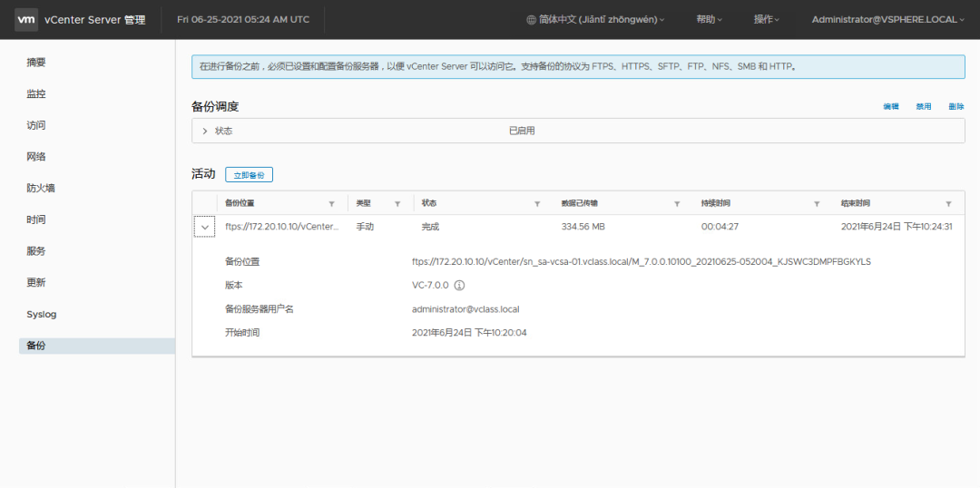Click the VMware vm logo icon
Screen dimensions: 980x488
click(x=25, y=19)
